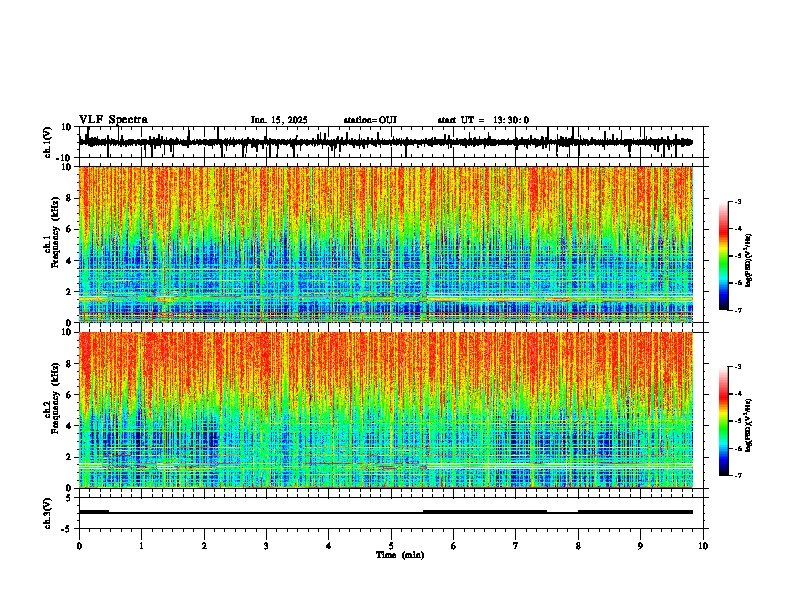The image size is (792, 612).
Task: Click the ch.1 color bar log(PSD) unit label
Action: (x=749, y=260)
